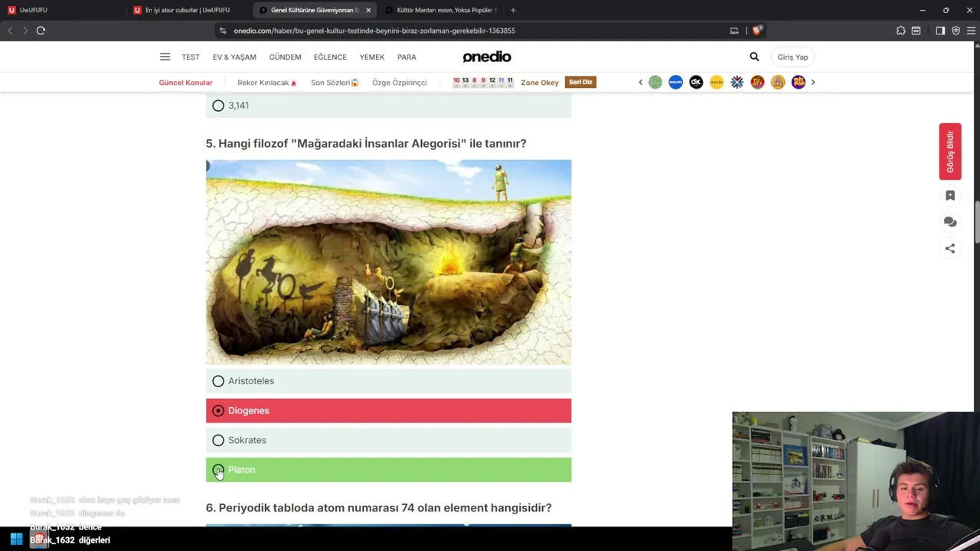Select the Platon answer option
Screen dimensions: 980x551
point(388,470)
